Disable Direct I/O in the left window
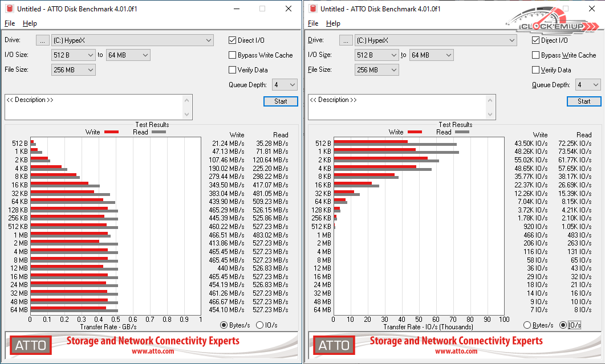 [233, 40]
